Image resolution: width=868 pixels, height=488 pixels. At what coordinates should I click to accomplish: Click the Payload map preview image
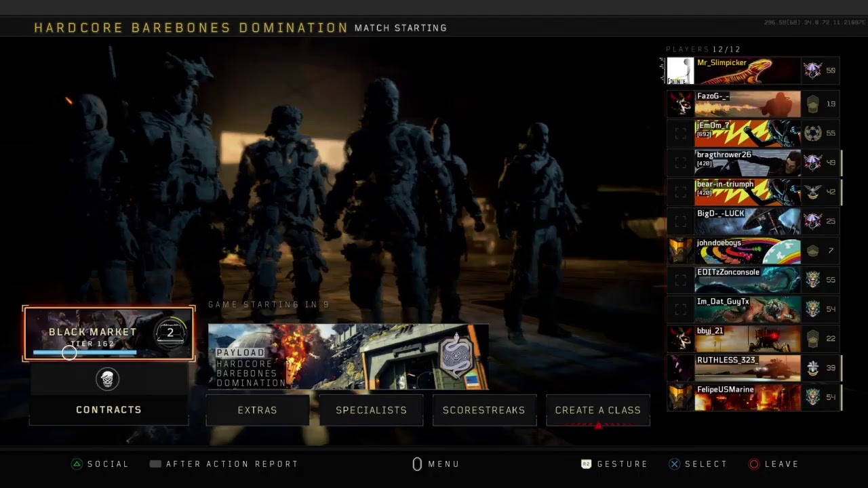[348, 357]
